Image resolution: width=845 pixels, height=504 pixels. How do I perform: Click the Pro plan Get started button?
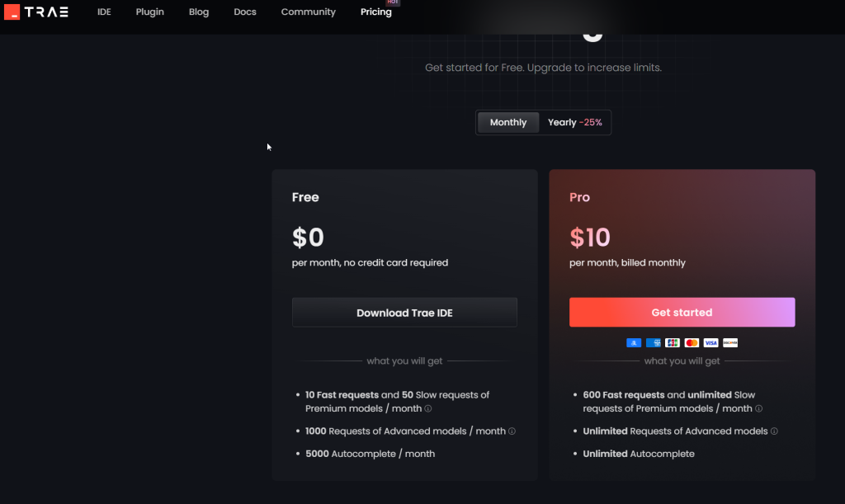(682, 313)
